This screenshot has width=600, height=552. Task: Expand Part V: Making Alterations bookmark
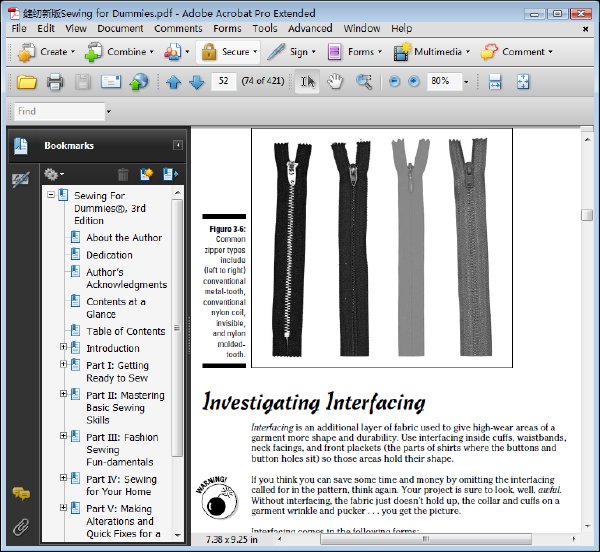[63, 508]
